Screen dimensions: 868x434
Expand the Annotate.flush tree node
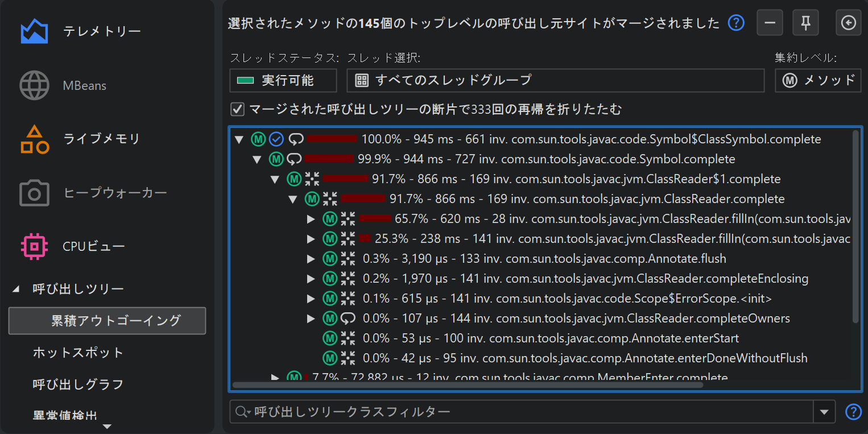311,259
